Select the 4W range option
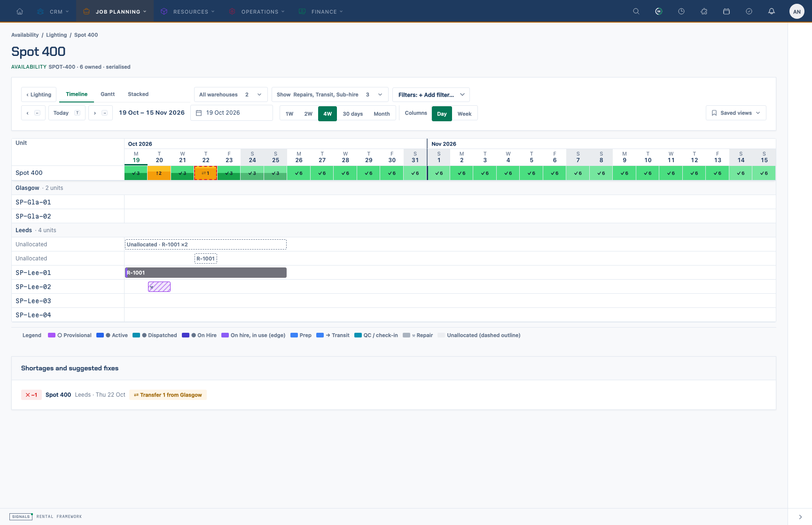This screenshot has height=525, width=812. [328, 114]
